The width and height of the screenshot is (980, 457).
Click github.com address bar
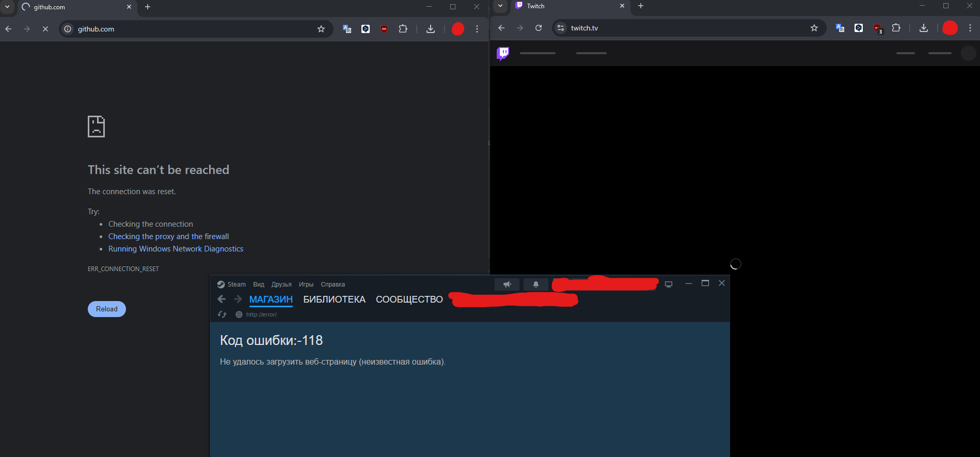click(x=196, y=29)
